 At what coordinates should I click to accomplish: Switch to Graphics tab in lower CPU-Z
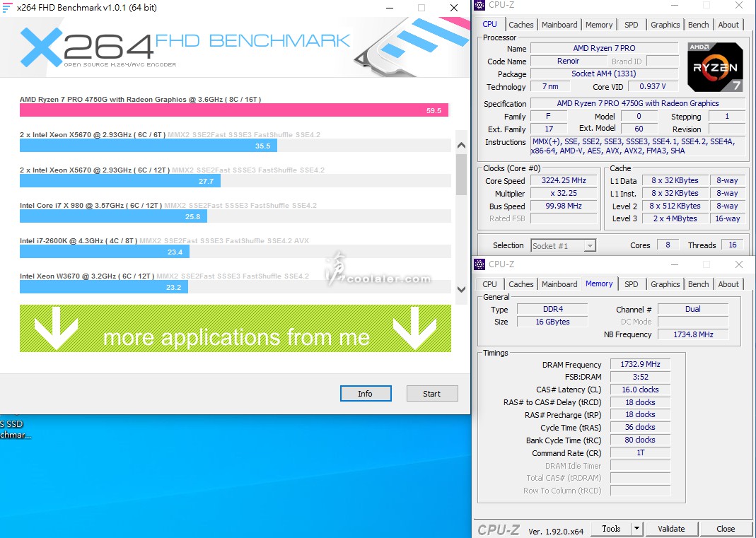pyautogui.click(x=665, y=284)
